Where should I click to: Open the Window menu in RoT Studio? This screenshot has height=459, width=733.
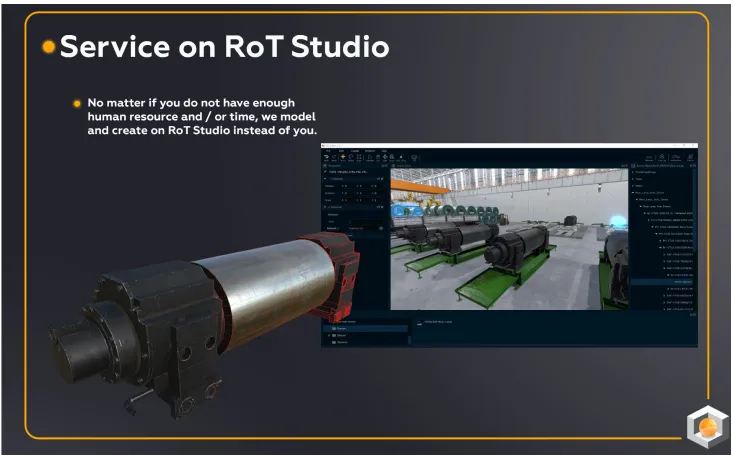(369, 151)
